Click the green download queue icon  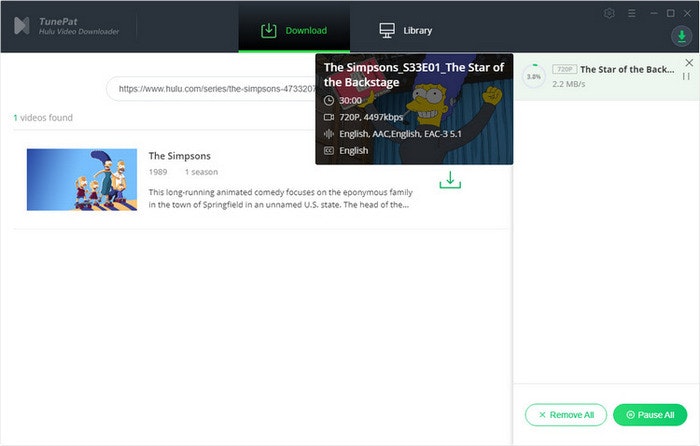click(x=681, y=36)
